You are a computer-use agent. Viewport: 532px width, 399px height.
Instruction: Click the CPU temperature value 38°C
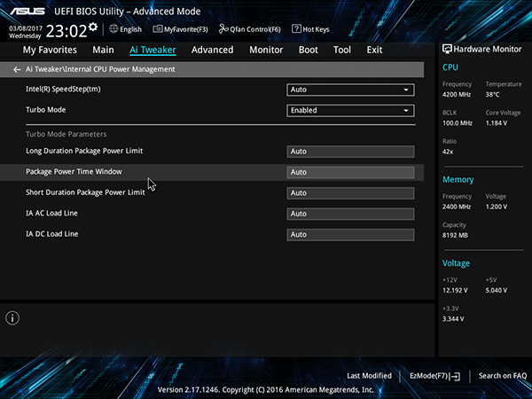[x=492, y=95]
